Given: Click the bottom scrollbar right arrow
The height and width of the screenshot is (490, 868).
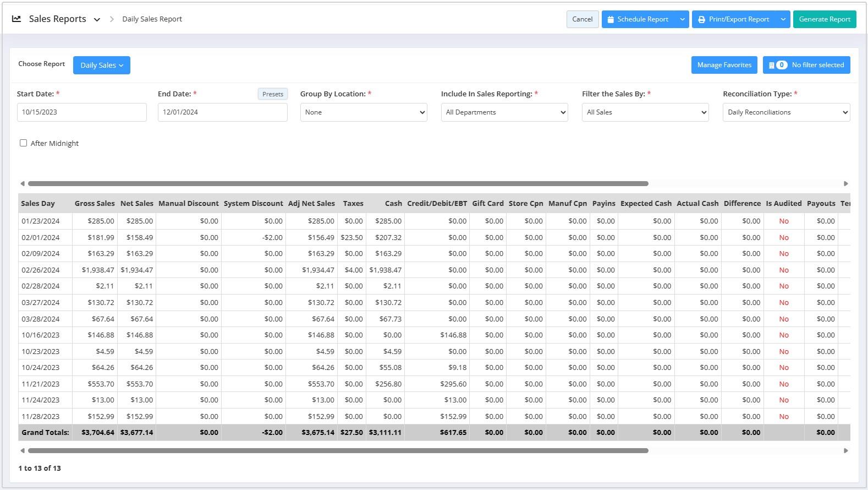Looking at the screenshot, I should [x=846, y=450].
